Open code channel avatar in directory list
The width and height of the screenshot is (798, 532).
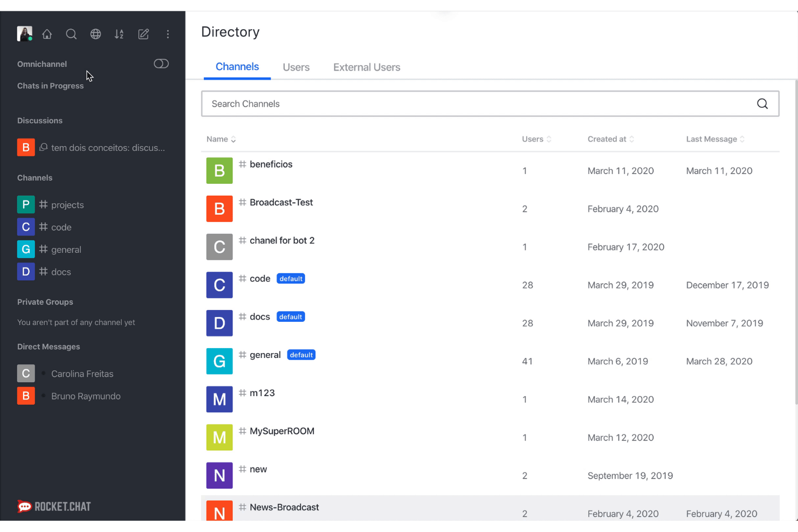coord(219,285)
